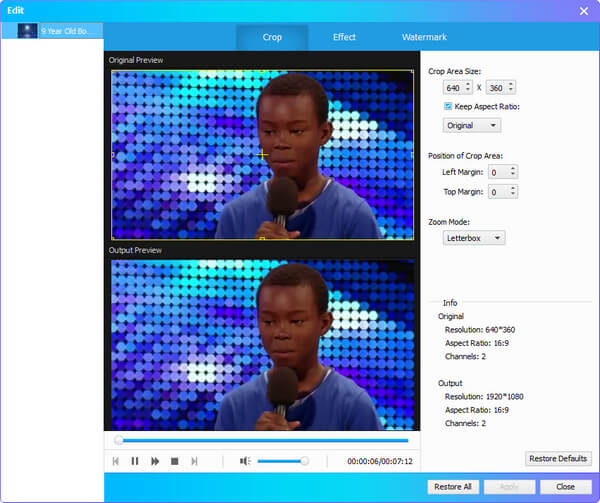The width and height of the screenshot is (600, 503).
Task: Stop the video preview
Action: [x=174, y=461]
